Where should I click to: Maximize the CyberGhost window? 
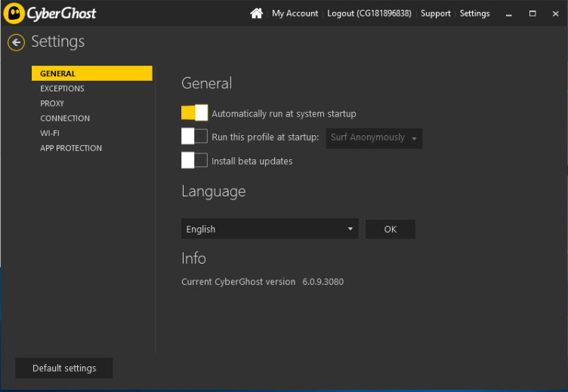pos(532,14)
